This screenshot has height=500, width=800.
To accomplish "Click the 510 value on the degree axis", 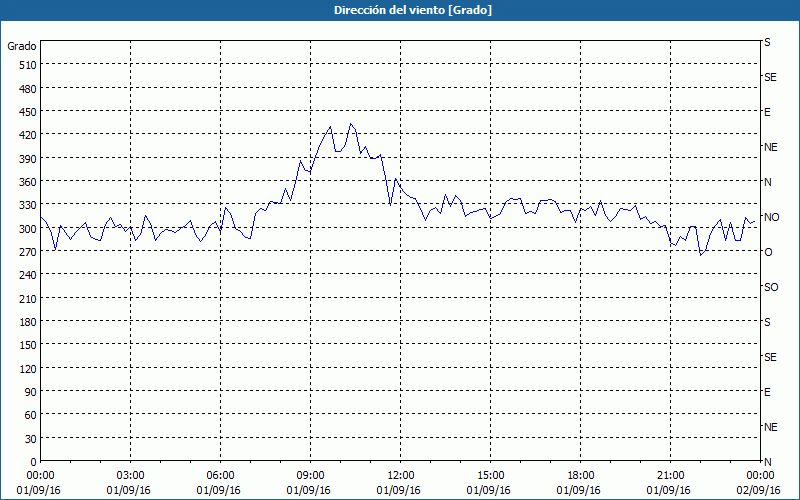I will tap(28, 65).
